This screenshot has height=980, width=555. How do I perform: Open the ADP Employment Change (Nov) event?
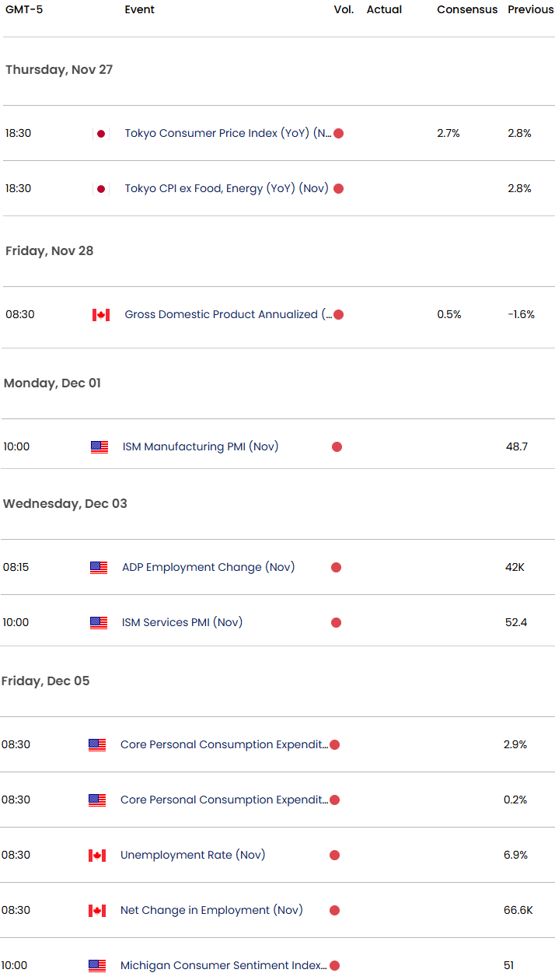click(x=208, y=568)
